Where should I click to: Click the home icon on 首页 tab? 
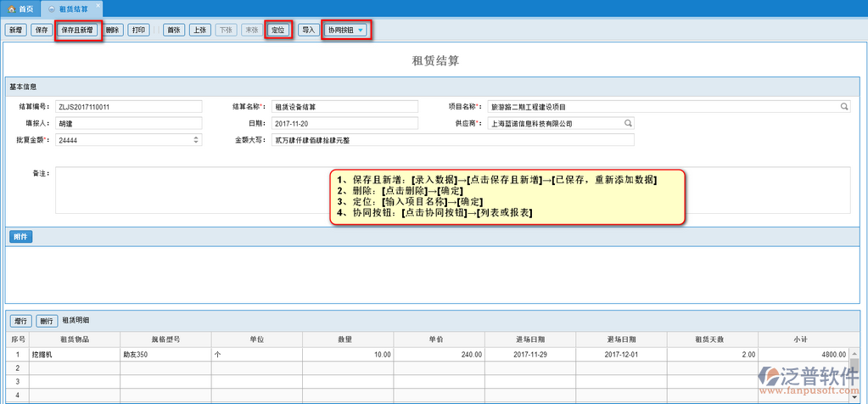tap(11, 8)
